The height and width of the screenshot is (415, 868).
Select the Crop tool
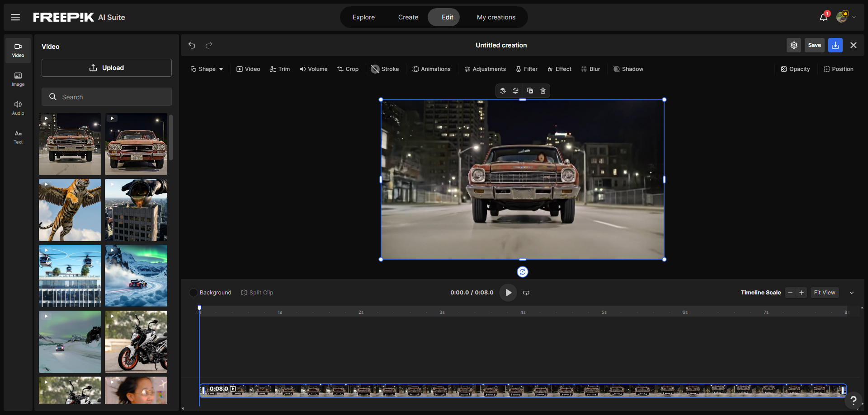[348, 69]
